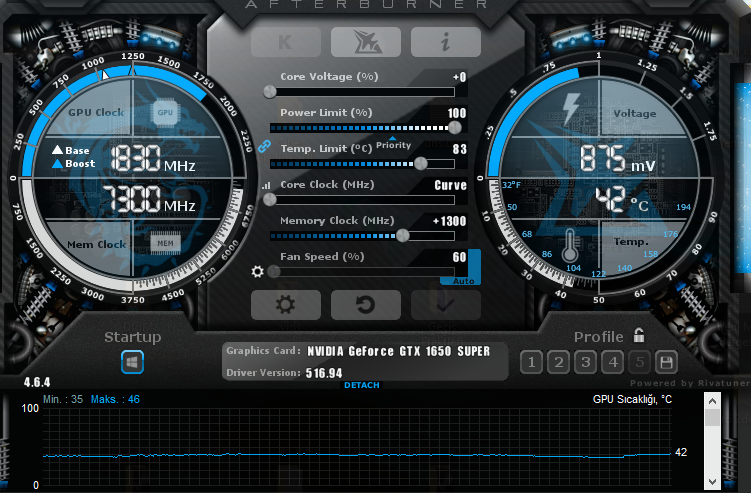Click the Fan Speed slider handle

coord(273,272)
